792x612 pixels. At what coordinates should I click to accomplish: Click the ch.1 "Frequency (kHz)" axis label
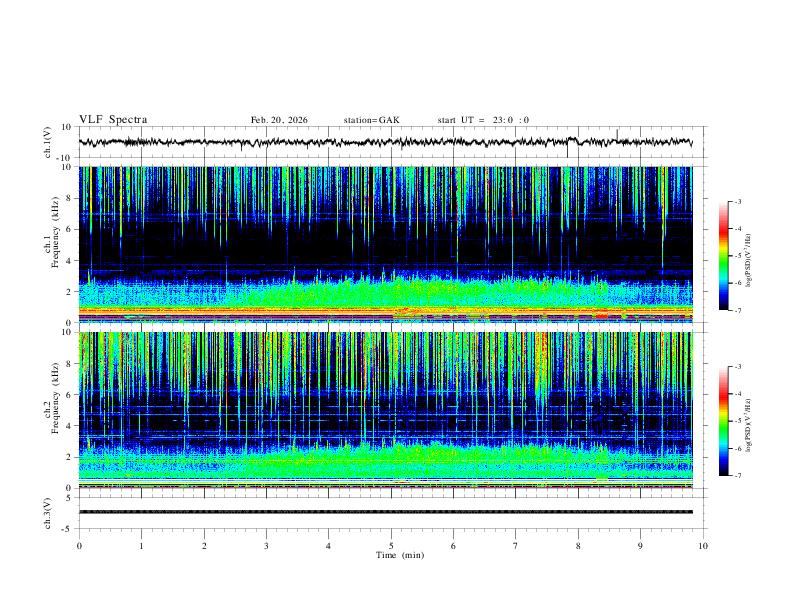pos(56,232)
